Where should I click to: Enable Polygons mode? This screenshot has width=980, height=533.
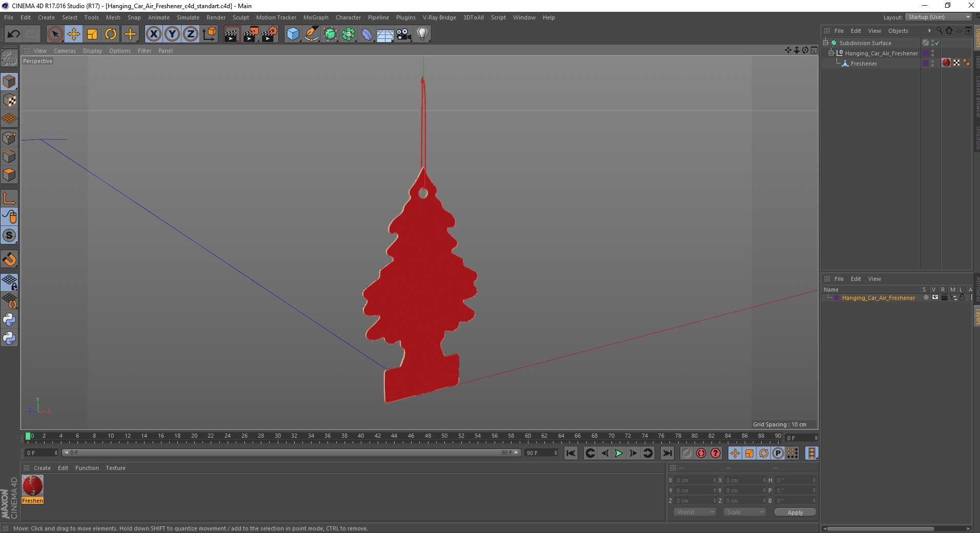[x=9, y=175]
